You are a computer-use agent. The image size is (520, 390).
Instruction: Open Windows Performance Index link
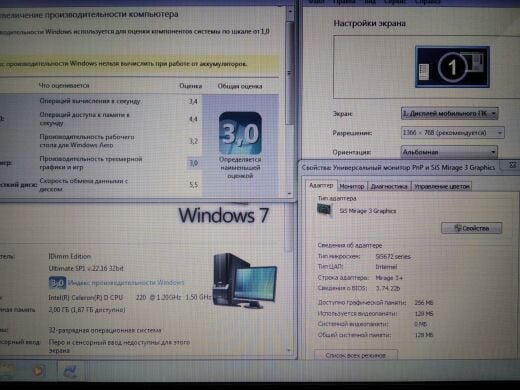pyautogui.click(x=126, y=283)
